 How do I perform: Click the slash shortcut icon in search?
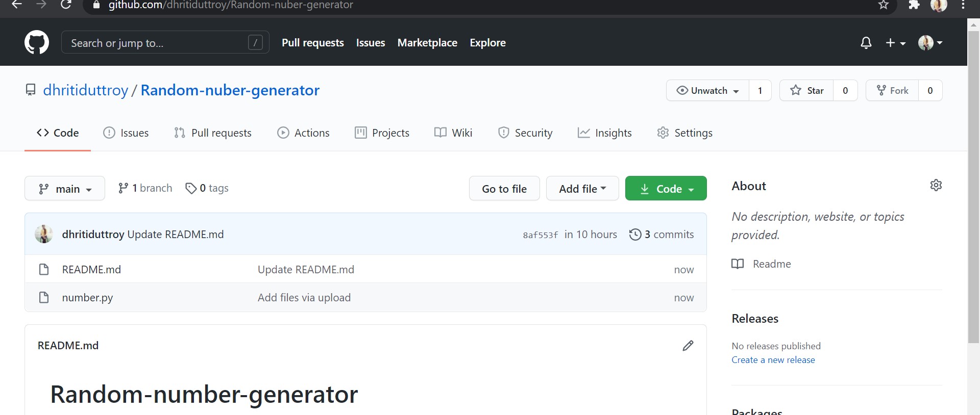tap(255, 42)
